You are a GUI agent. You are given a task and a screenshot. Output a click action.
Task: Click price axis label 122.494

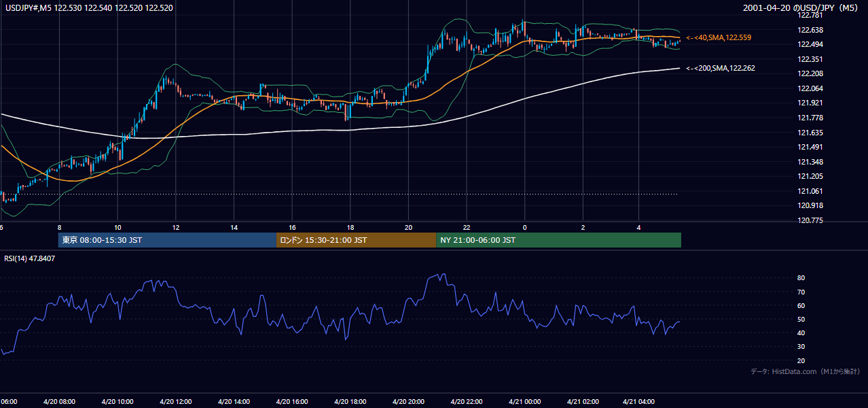point(810,44)
